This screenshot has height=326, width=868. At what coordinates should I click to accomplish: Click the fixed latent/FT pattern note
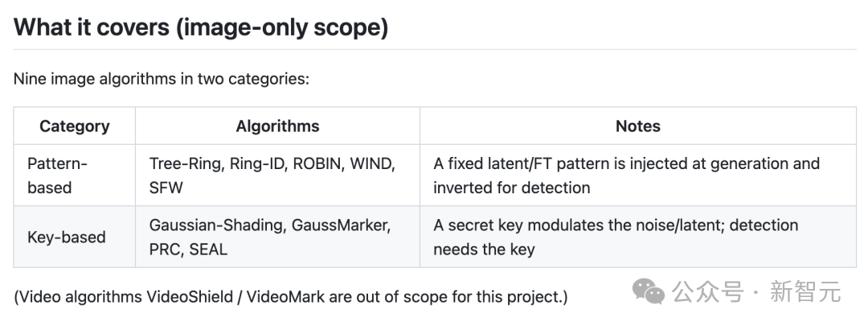626,175
